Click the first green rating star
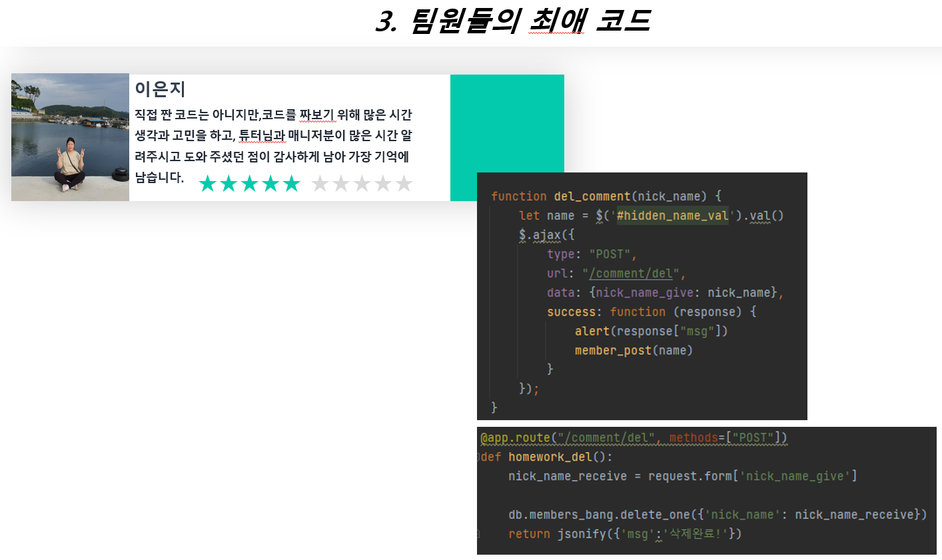942x560 pixels. [x=208, y=184]
